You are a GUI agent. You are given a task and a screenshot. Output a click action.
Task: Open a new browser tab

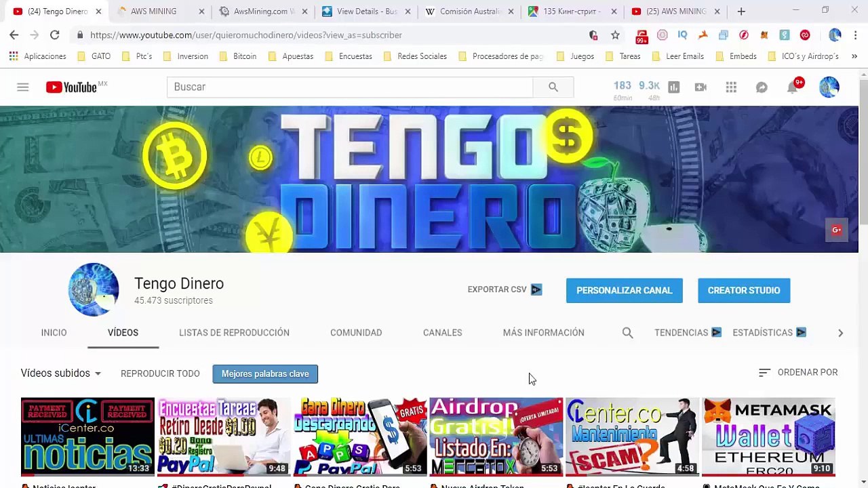(741, 12)
